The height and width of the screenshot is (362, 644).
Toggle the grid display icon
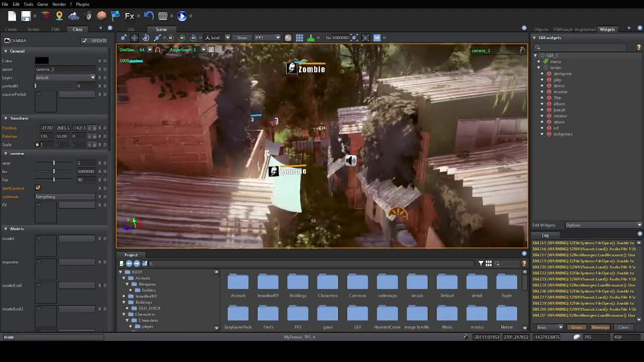(x=299, y=38)
